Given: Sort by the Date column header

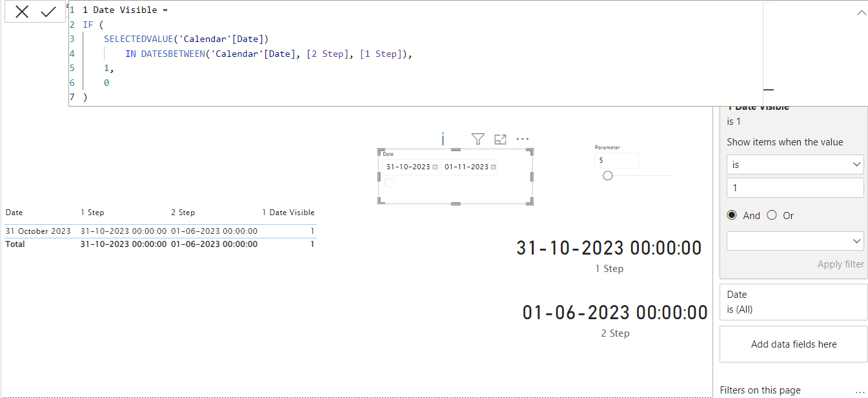Looking at the screenshot, I should (14, 213).
